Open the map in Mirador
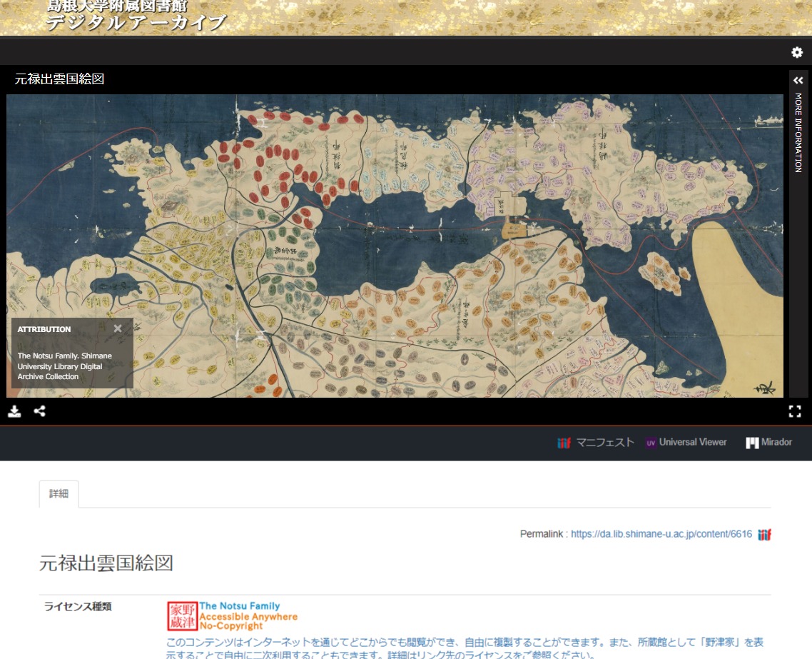Image resolution: width=812 pixels, height=659 pixels. click(x=775, y=442)
